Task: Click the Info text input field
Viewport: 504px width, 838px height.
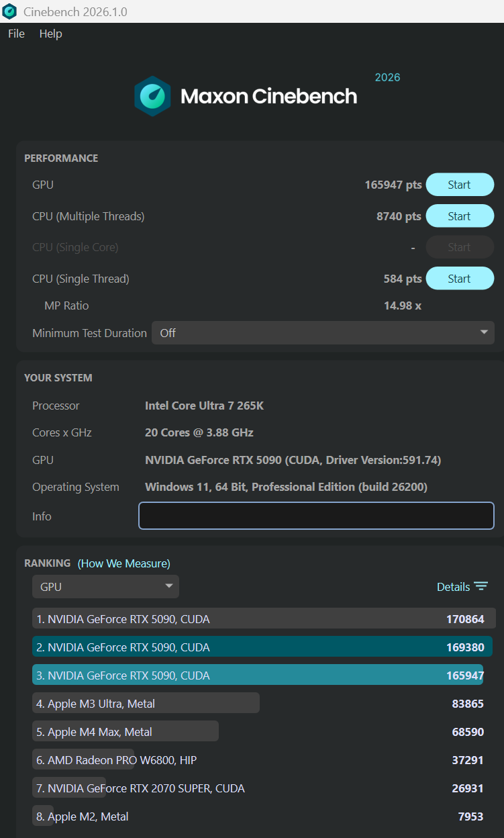Action: (x=316, y=516)
